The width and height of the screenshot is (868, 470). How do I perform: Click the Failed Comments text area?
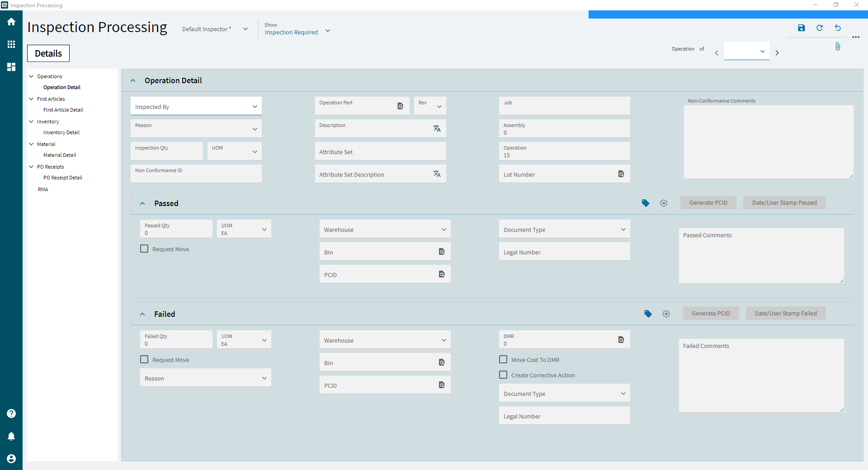click(x=761, y=376)
